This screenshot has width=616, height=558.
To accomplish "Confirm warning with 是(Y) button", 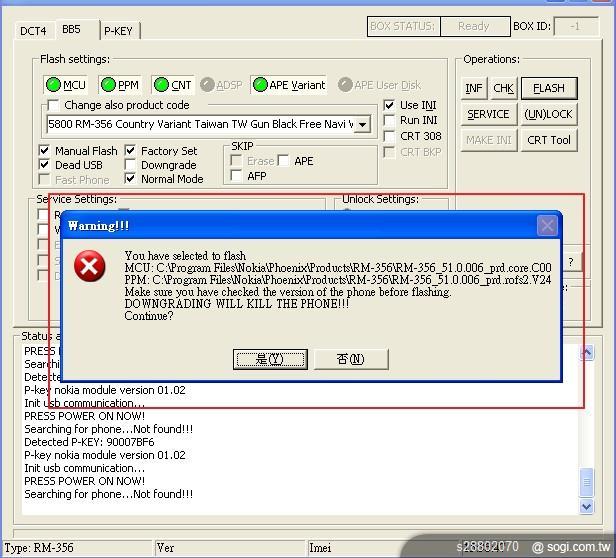I will pyautogui.click(x=269, y=359).
